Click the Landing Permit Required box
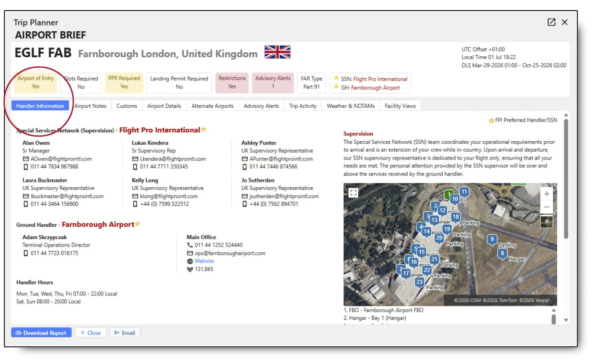This screenshot has width=602, height=364. (179, 83)
